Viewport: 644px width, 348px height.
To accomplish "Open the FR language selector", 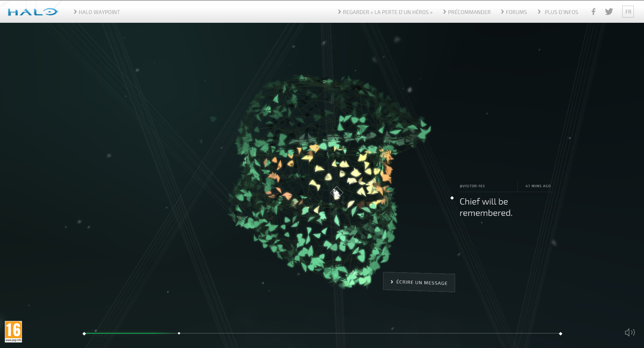I will (628, 12).
